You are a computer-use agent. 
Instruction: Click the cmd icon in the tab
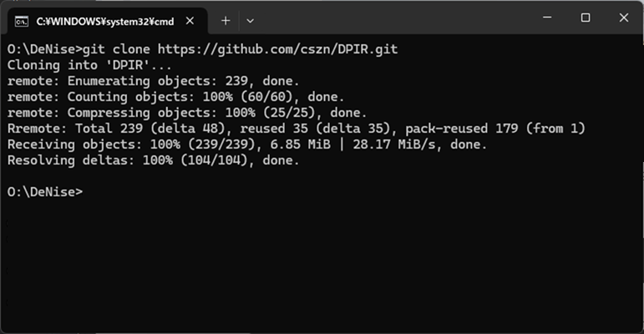click(x=22, y=22)
